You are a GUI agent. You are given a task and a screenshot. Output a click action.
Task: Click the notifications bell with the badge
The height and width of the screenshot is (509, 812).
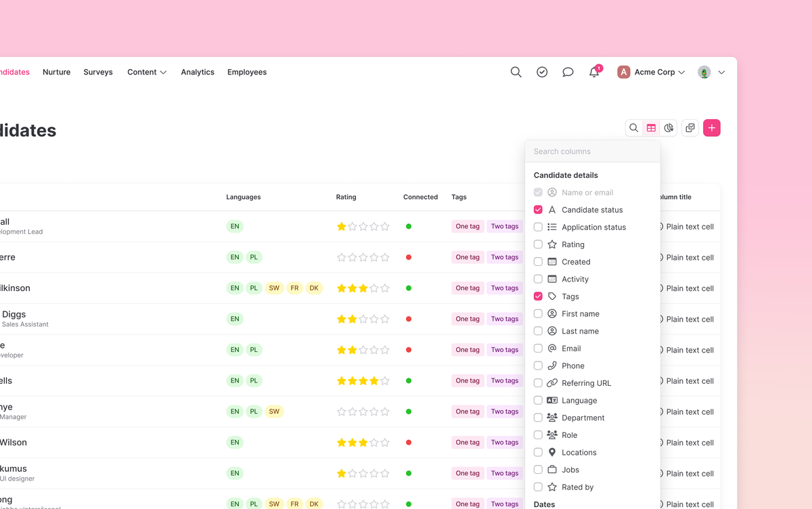tap(593, 72)
